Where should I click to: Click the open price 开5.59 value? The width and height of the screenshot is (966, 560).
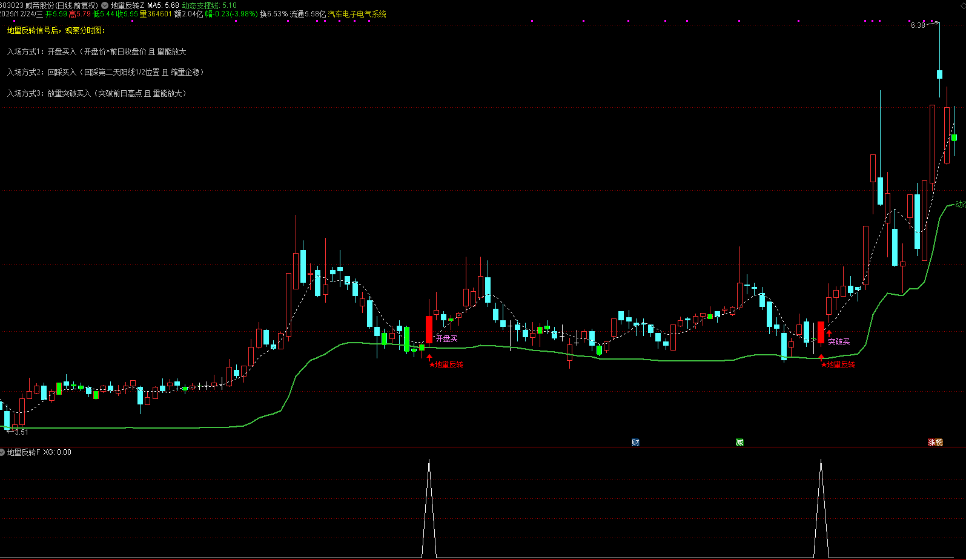tap(56, 14)
